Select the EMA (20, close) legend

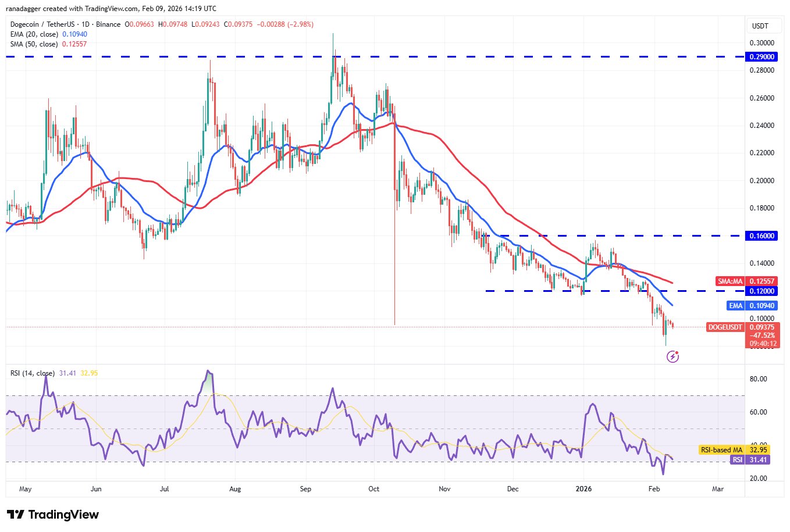35,34
